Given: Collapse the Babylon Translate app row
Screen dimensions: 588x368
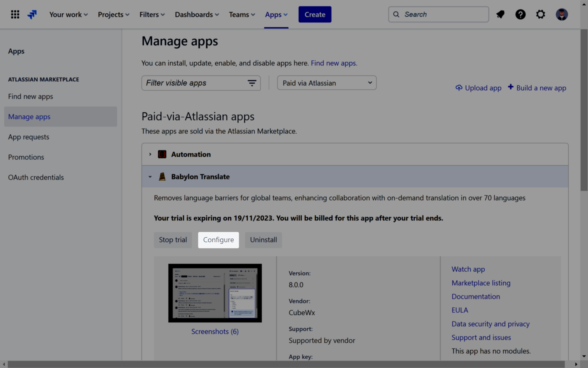Looking at the screenshot, I should point(150,177).
